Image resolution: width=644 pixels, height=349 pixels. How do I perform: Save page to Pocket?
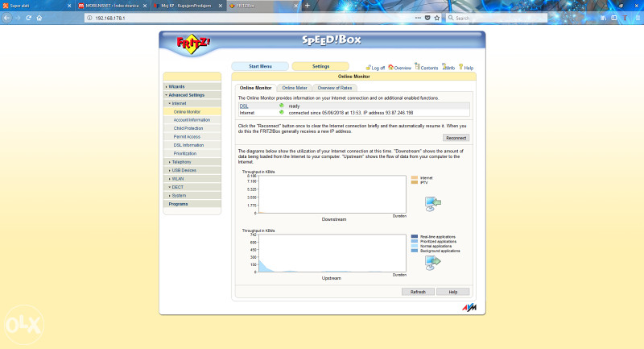tap(427, 18)
